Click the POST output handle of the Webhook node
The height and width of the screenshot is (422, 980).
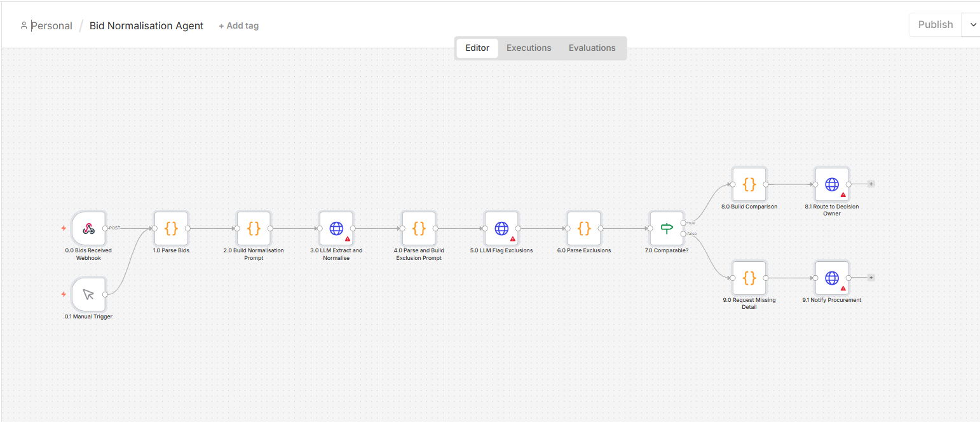(105, 228)
